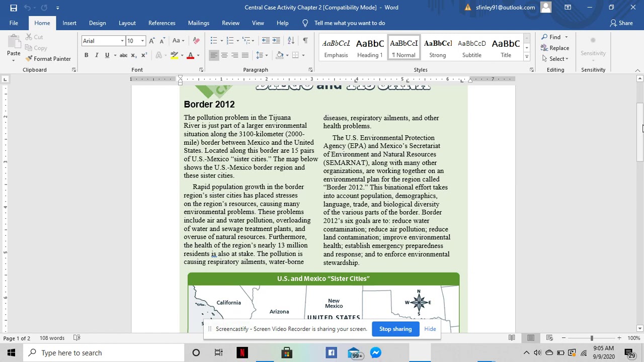Hide the Screencastify sharing bar

[x=430, y=329]
